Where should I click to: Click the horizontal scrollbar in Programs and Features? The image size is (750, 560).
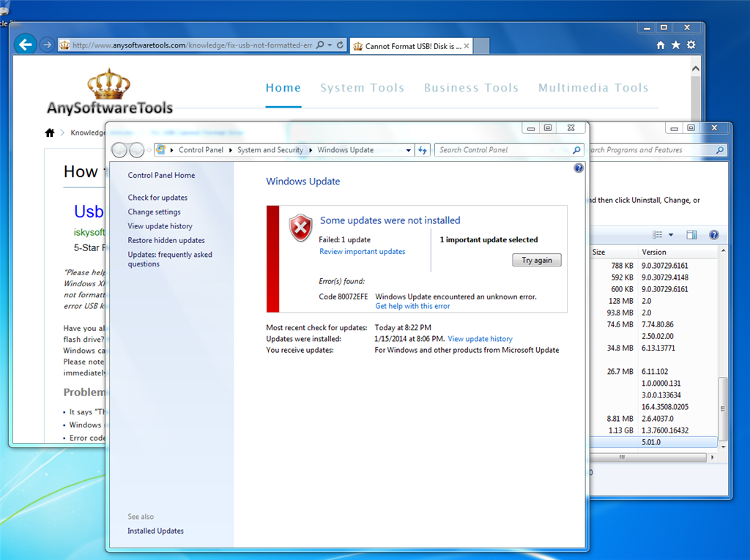point(621,457)
